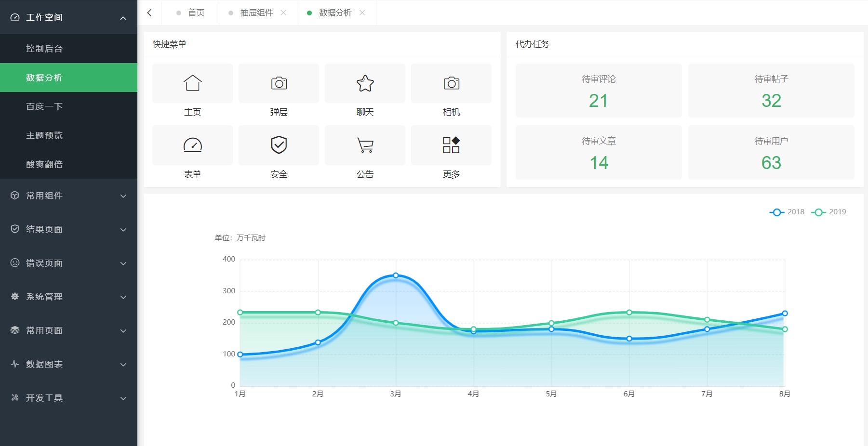Click the 2018 peak data point in 3月
Screen dimensions: 868x446
(x=396, y=275)
